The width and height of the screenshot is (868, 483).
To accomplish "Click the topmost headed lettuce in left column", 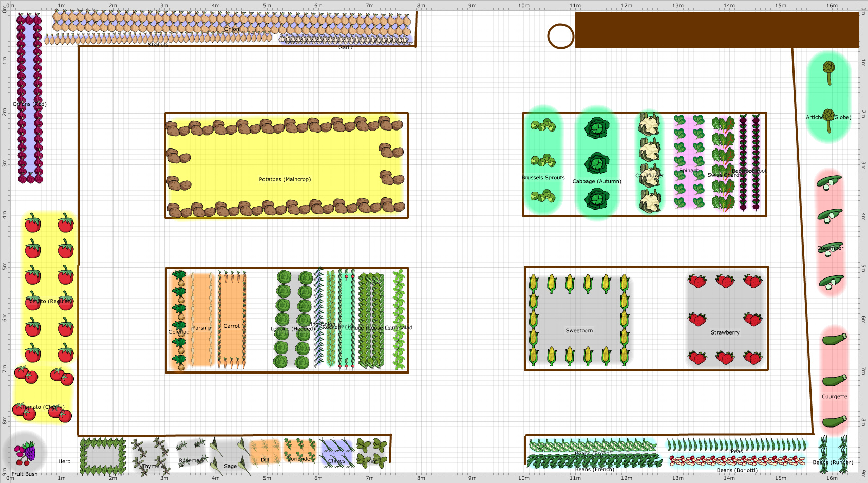I will pyautogui.click(x=284, y=278).
